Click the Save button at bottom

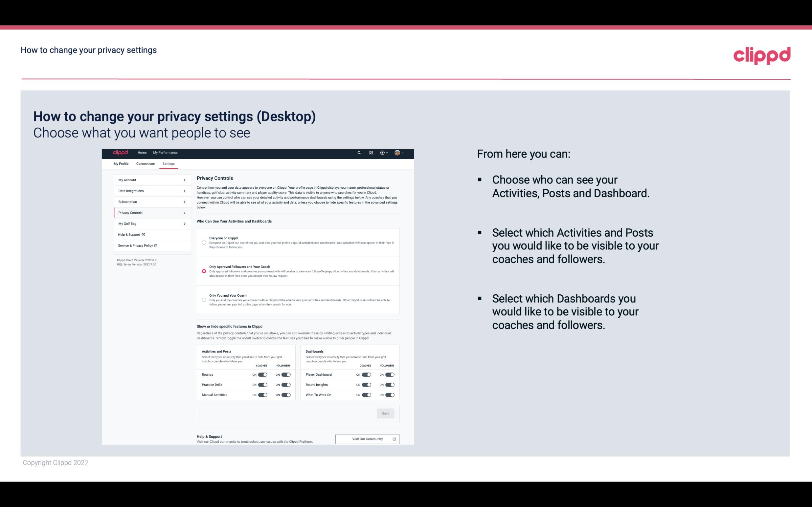385,413
